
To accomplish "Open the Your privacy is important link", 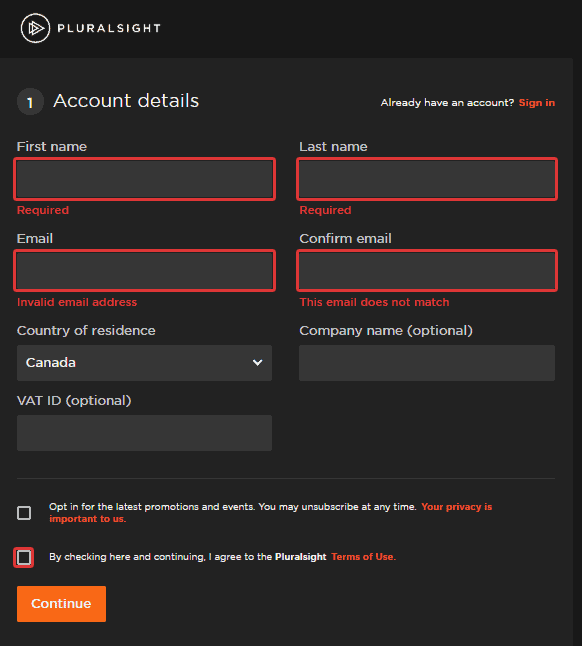I will 271,513.
